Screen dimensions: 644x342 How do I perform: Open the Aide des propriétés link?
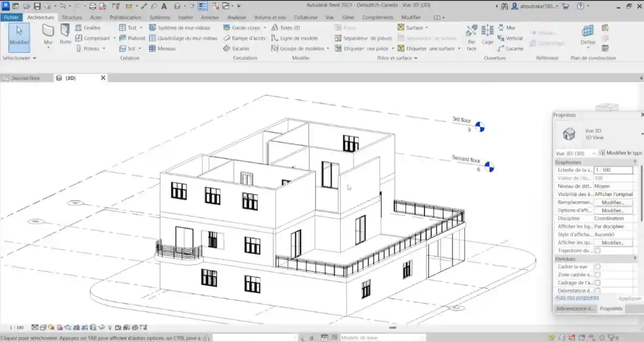click(577, 298)
